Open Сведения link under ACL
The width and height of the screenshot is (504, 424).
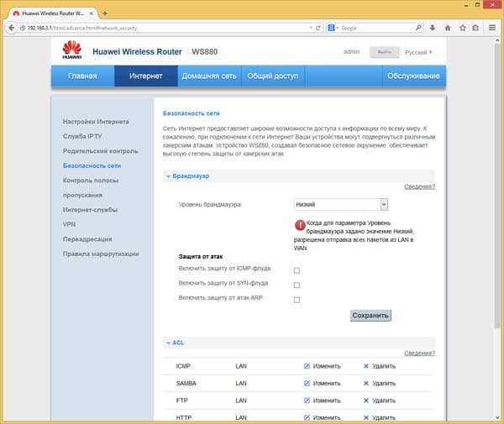pyautogui.click(x=419, y=353)
